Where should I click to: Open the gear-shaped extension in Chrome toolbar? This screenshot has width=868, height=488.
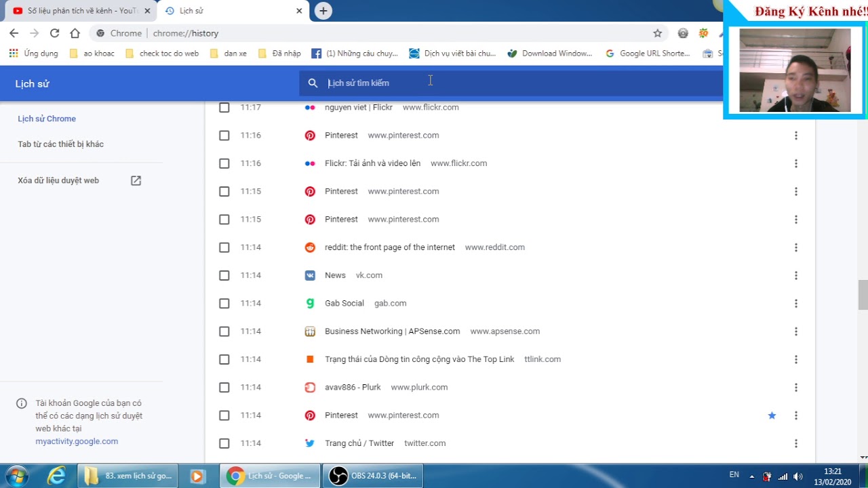point(683,33)
